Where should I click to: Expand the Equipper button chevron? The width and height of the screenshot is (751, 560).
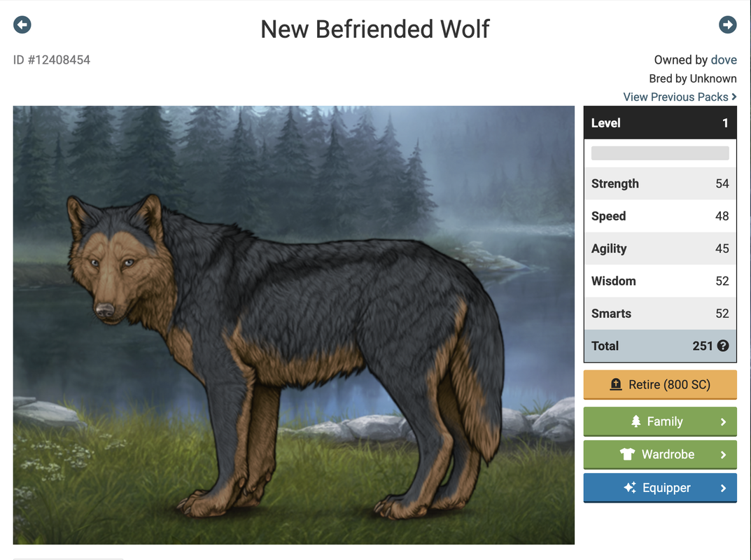pos(723,488)
